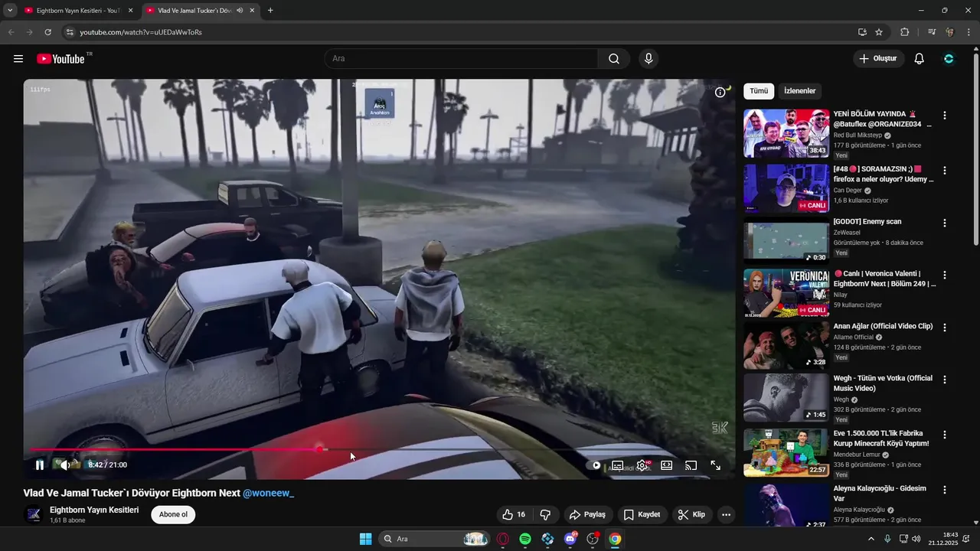
Task: Seek on the video progress bar
Action: (379, 450)
